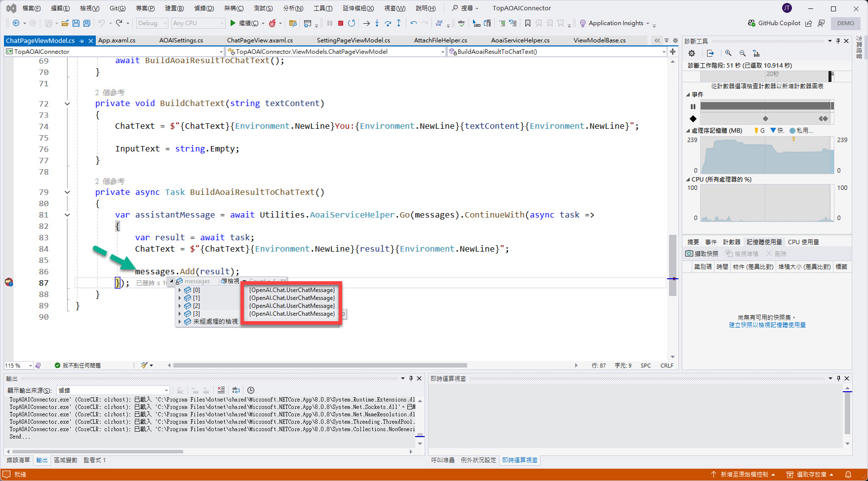Zoom out on the diagnostics timeline
Image resolution: width=868 pixels, height=481 pixels.
point(743,53)
